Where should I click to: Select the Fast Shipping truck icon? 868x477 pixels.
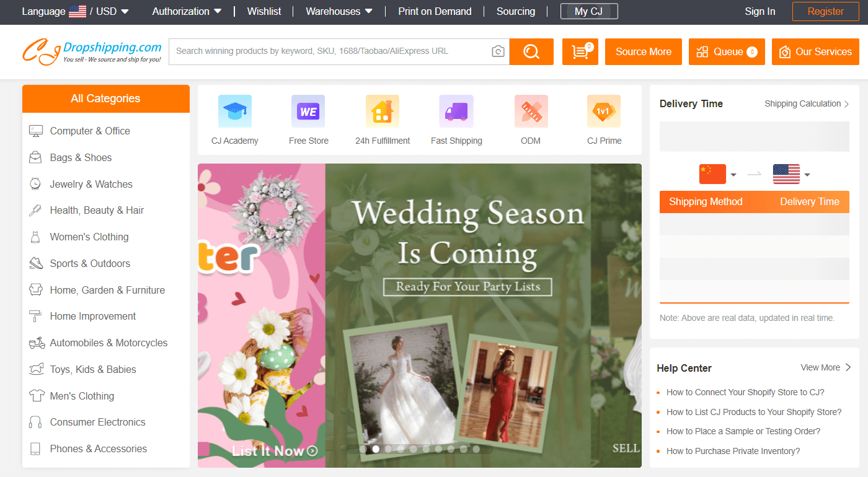coord(456,112)
